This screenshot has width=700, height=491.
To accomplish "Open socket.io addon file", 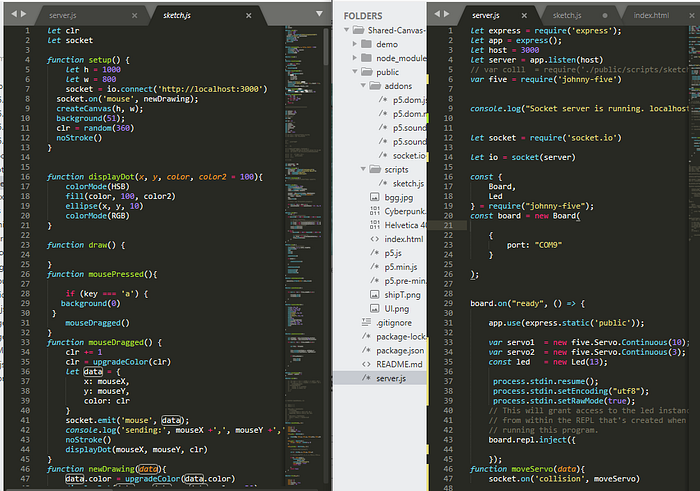I will pos(409,155).
